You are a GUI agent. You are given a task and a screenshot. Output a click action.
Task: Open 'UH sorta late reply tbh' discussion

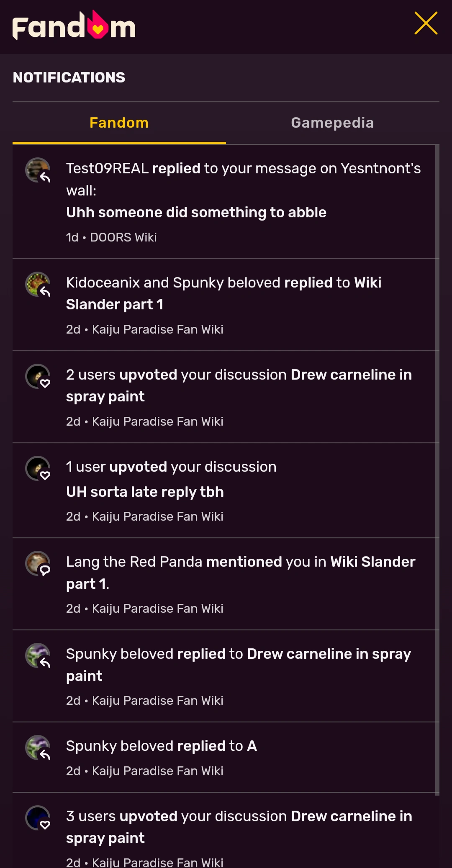[x=145, y=492]
